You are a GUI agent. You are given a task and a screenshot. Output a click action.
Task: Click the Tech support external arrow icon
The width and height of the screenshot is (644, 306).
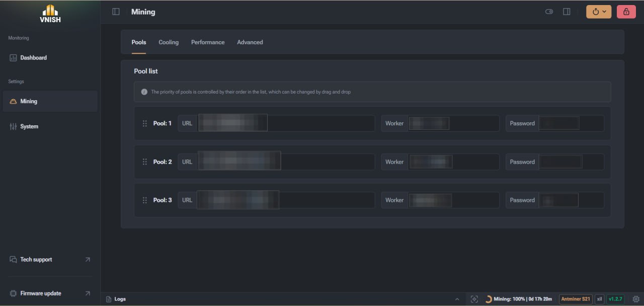[88, 260]
